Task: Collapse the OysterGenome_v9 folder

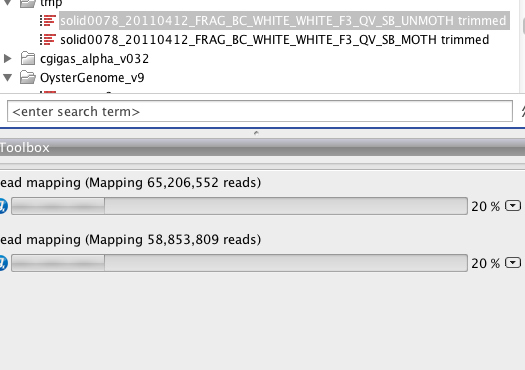Action: tap(7, 78)
